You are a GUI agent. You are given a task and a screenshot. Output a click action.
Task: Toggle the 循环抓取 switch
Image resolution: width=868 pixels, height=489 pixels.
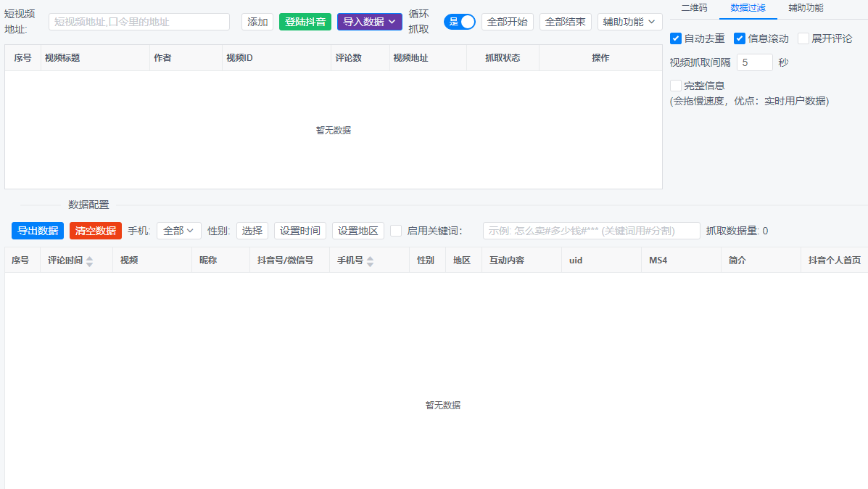[x=460, y=22]
